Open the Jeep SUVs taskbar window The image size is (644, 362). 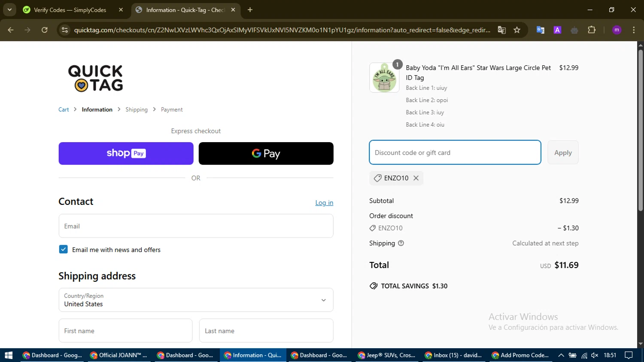[x=387, y=355]
